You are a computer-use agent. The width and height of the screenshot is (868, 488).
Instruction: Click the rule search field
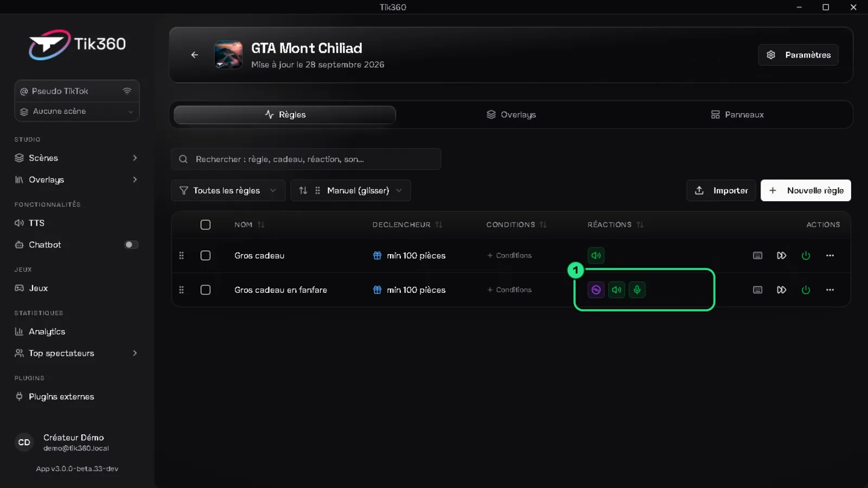pyautogui.click(x=306, y=159)
